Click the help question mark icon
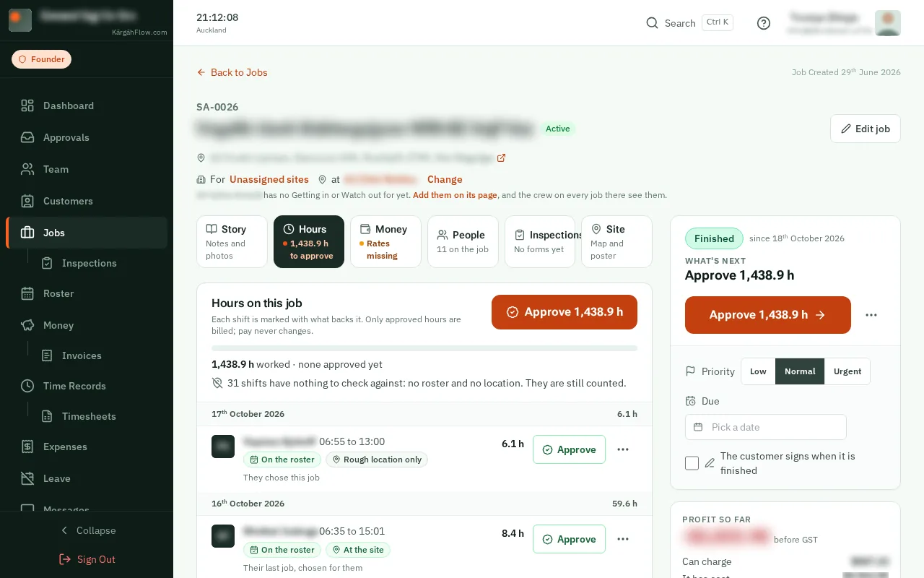This screenshot has height=578, width=924. 764,23
